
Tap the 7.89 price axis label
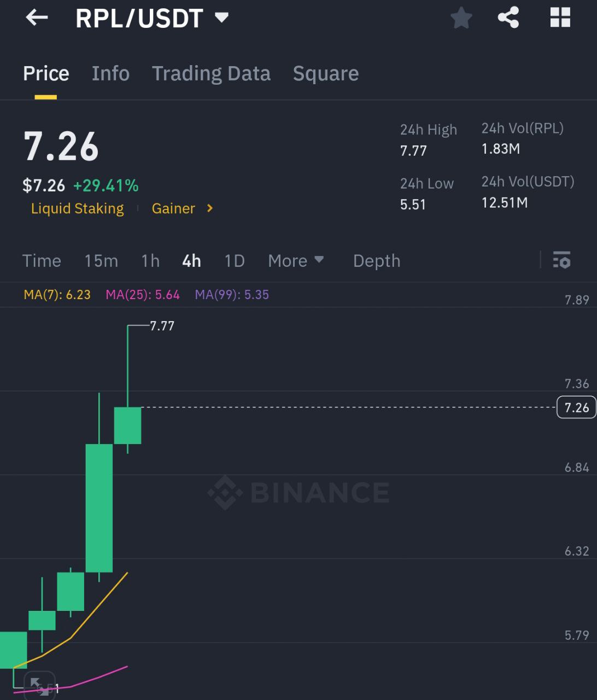(x=577, y=300)
